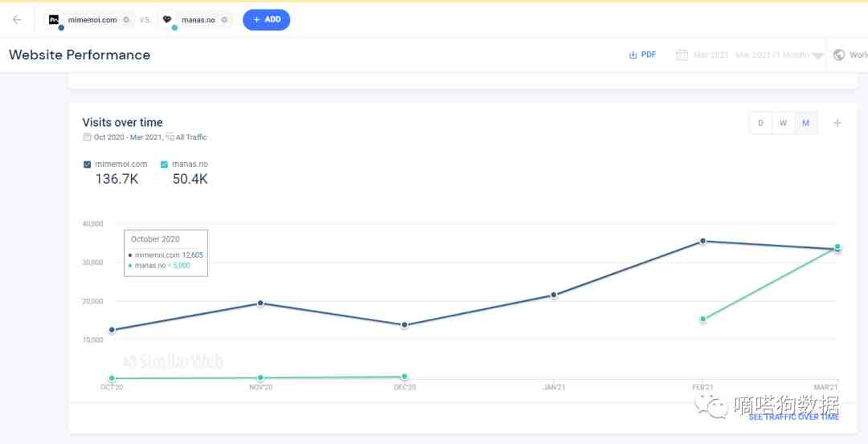Click mimemoi.com February 2021 data point
This screenshot has height=444, width=868.
[x=702, y=241]
